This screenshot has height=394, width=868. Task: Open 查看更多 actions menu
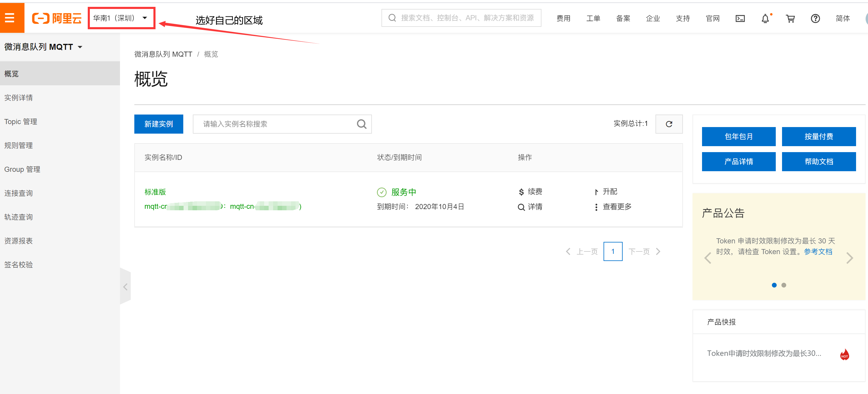613,207
